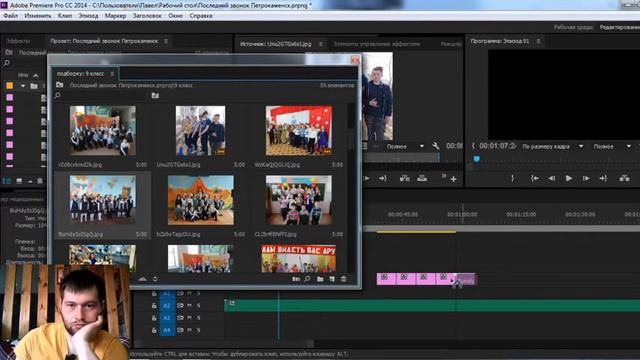Open source monitor Полное resolution dropdown
Viewport: 640px width, 360px height.
click(x=405, y=146)
